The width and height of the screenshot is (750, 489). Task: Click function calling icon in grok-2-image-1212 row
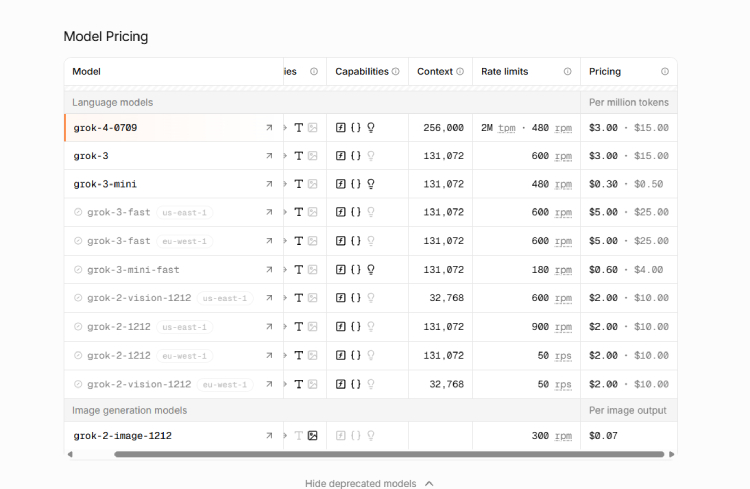[x=341, y=436]
